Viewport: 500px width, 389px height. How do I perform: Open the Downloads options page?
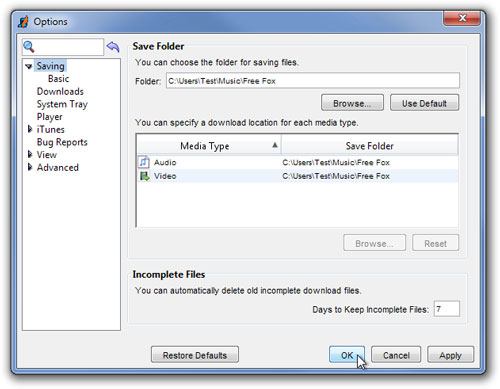[x=60, y=91]
